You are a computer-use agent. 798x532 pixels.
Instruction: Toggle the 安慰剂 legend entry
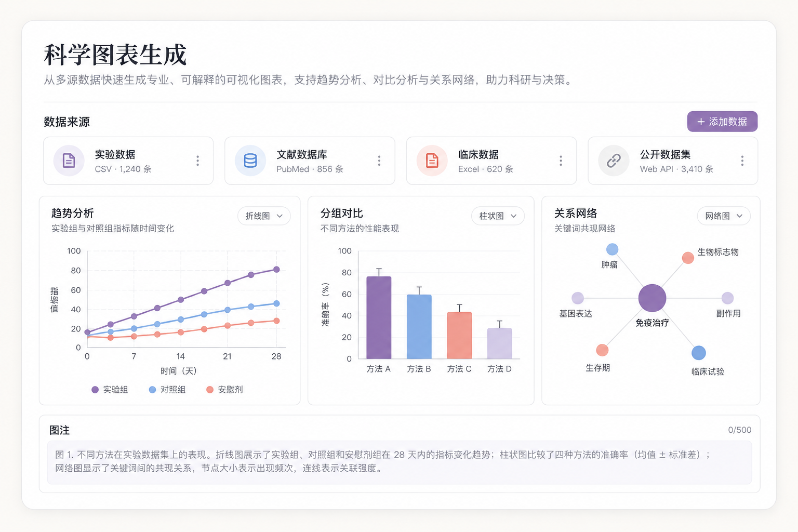point(224,390)
